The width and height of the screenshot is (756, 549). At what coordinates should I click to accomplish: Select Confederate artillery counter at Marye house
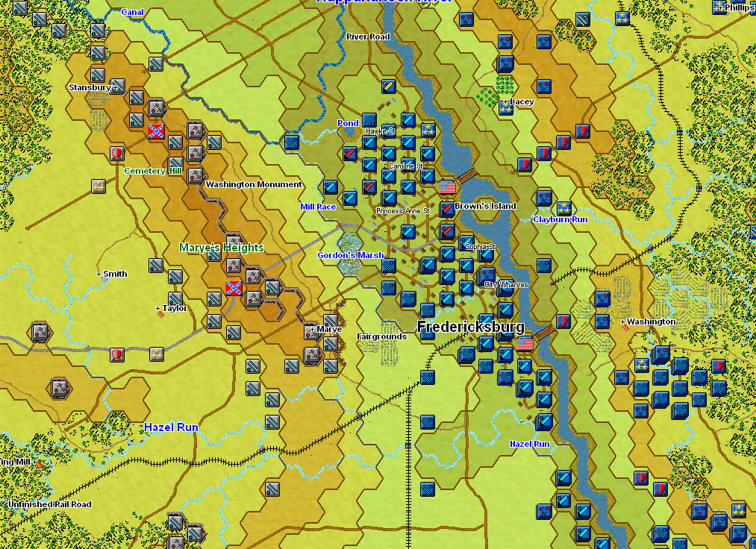[x=311, y=332]
